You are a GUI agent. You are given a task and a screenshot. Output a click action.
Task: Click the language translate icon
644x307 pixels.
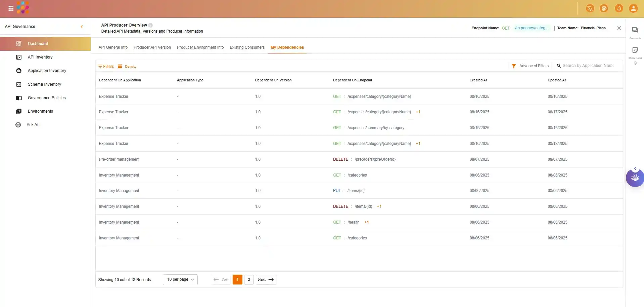tap(590, 8)
